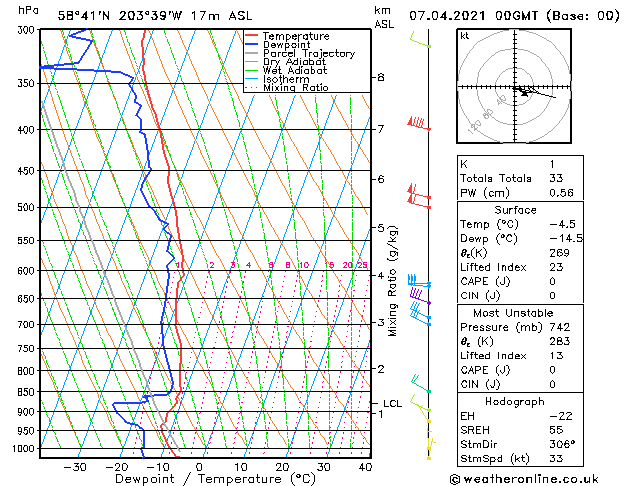Click the Parcel Trajectory legend label
The width and height of the screenshot is (629, 486).
point(309,53)
